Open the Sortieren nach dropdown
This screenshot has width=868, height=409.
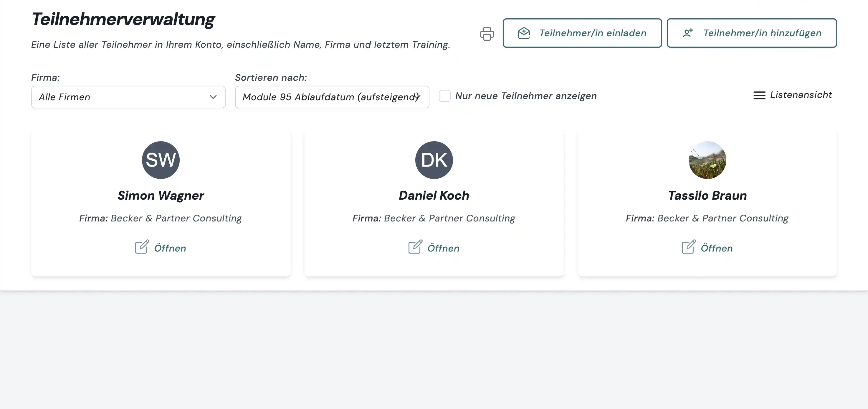click(332, 97)
